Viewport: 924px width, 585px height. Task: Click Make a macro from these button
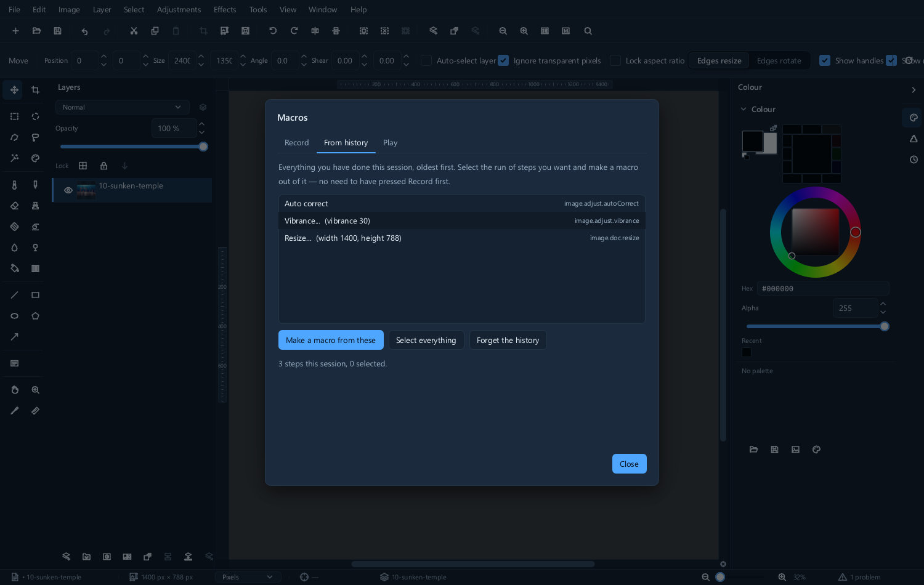[x=331, y=340]
